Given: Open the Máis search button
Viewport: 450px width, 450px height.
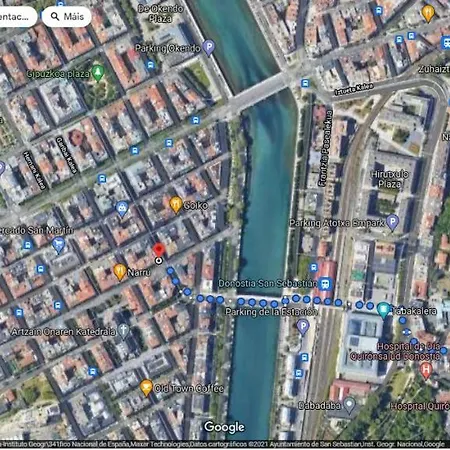Looking at the screenshot, I should click(x=67, y=16).
